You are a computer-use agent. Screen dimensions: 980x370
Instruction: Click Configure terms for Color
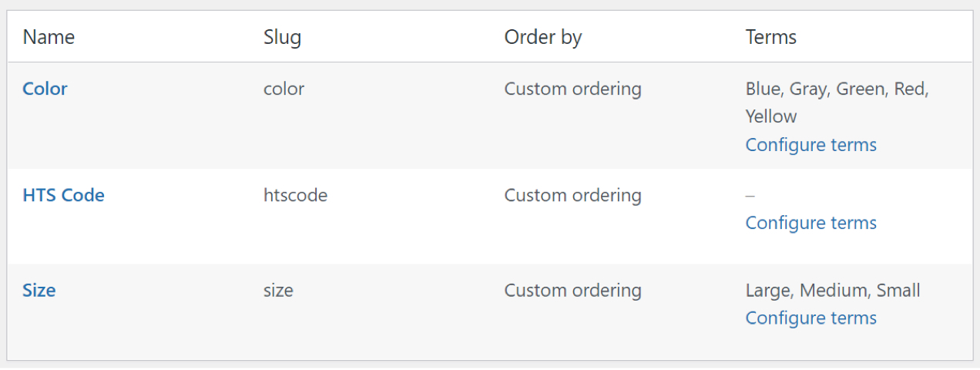(x=811, y=145)
